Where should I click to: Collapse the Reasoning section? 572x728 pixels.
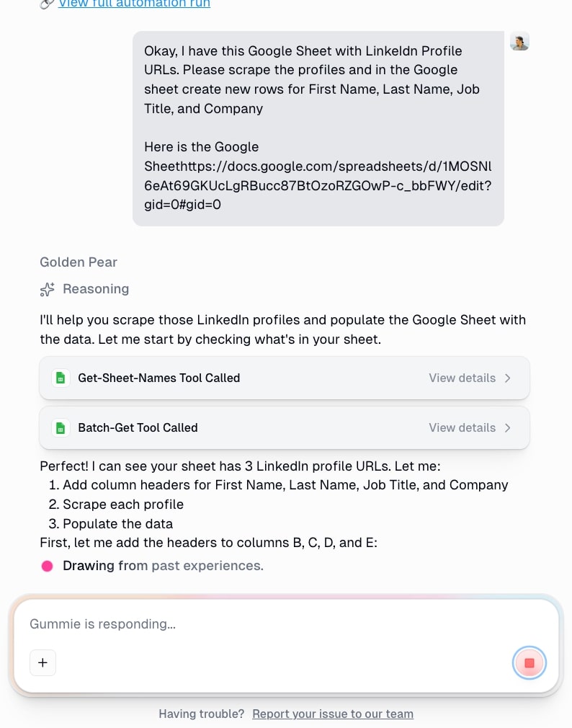click(96, 289)
